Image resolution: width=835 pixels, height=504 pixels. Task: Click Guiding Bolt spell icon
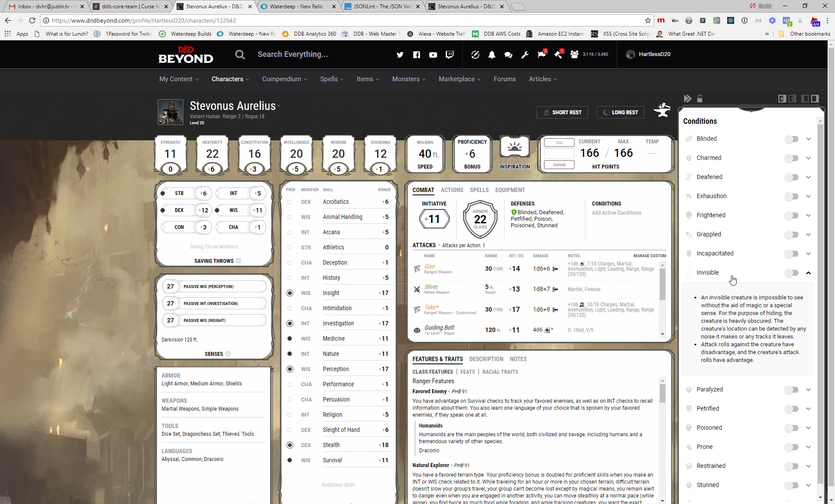417,330
